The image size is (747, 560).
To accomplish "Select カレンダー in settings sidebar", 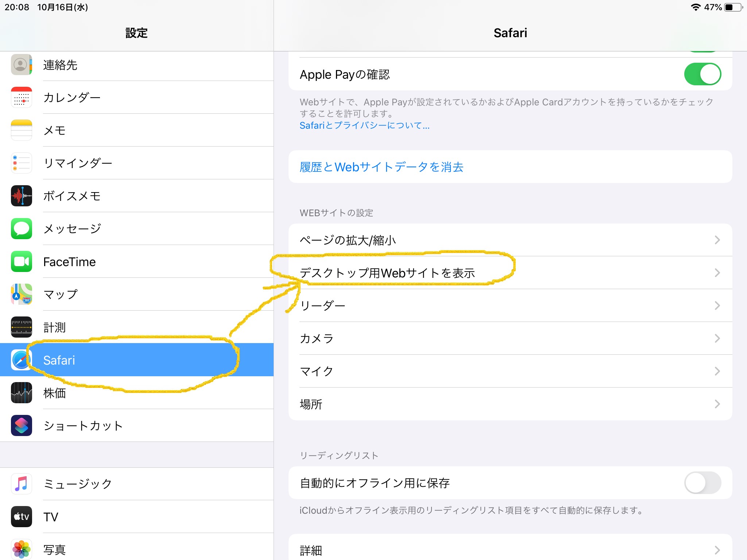I will coord(137,97).
